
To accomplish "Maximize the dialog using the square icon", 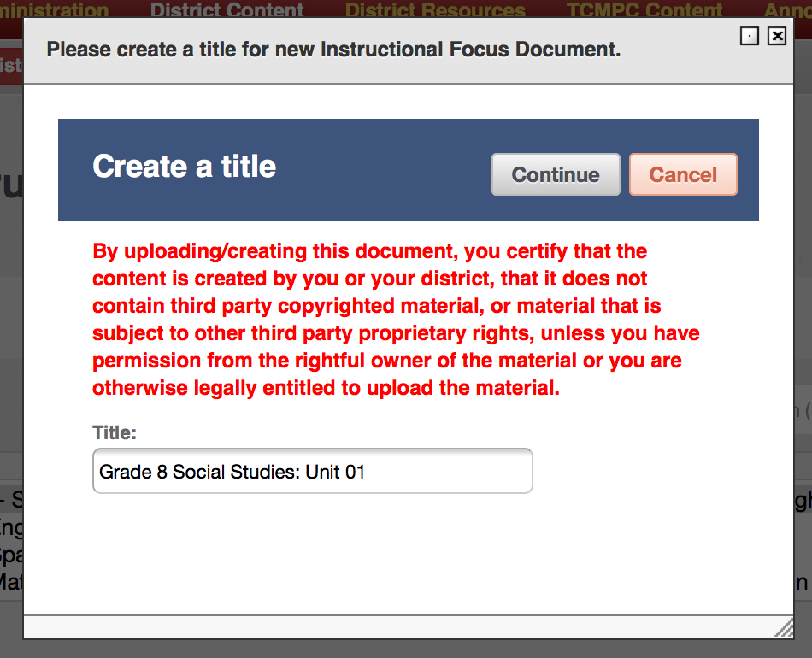I will tap(750, 36).
